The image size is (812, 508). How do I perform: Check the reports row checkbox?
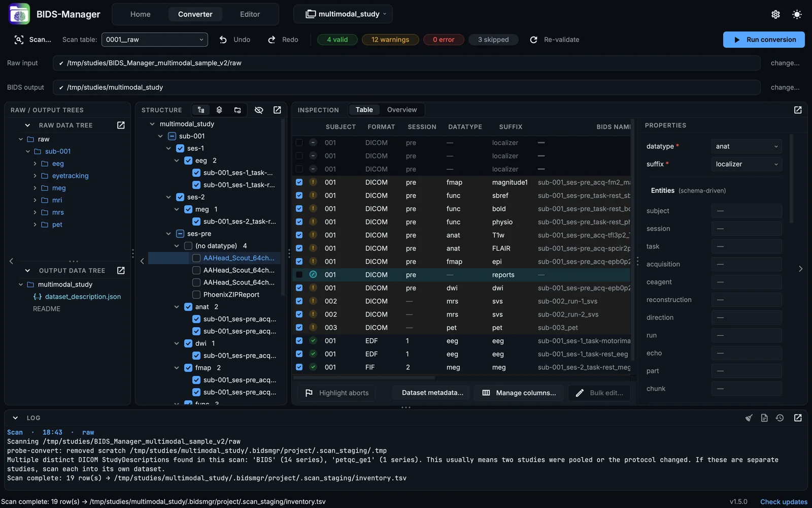pos(299,275)
